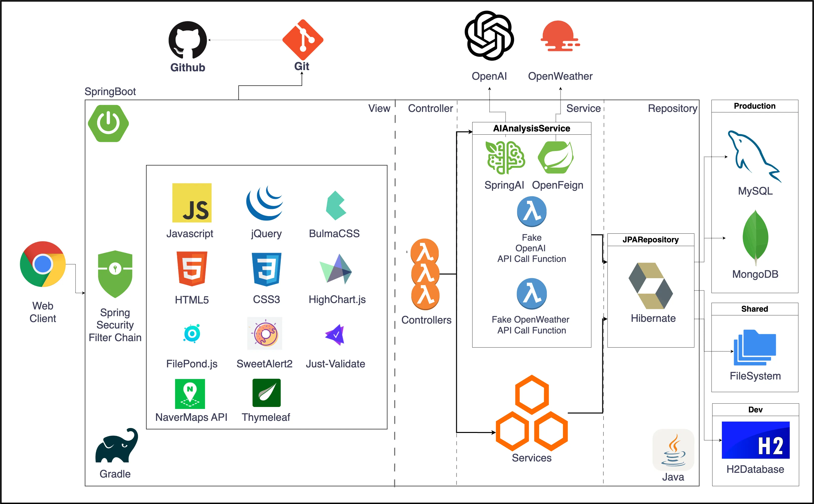The width and height of the screenshot is (814, 504).
Task: Select the FilePond.js circle icon
Action: pos(192,333)
